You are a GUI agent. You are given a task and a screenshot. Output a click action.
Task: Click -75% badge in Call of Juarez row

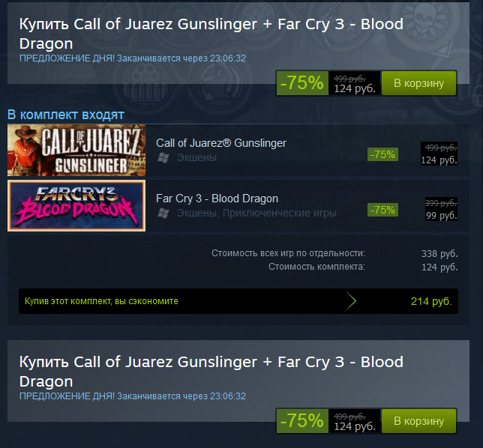(382, 154)
